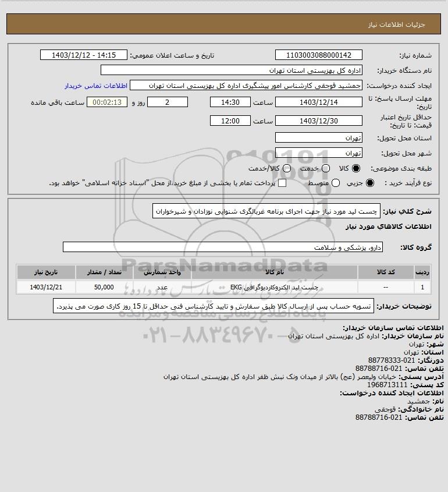Screen dimensions: 448x492
Task: Select the کالا/خدمت radio button
Action: click(x=286, y=168)
